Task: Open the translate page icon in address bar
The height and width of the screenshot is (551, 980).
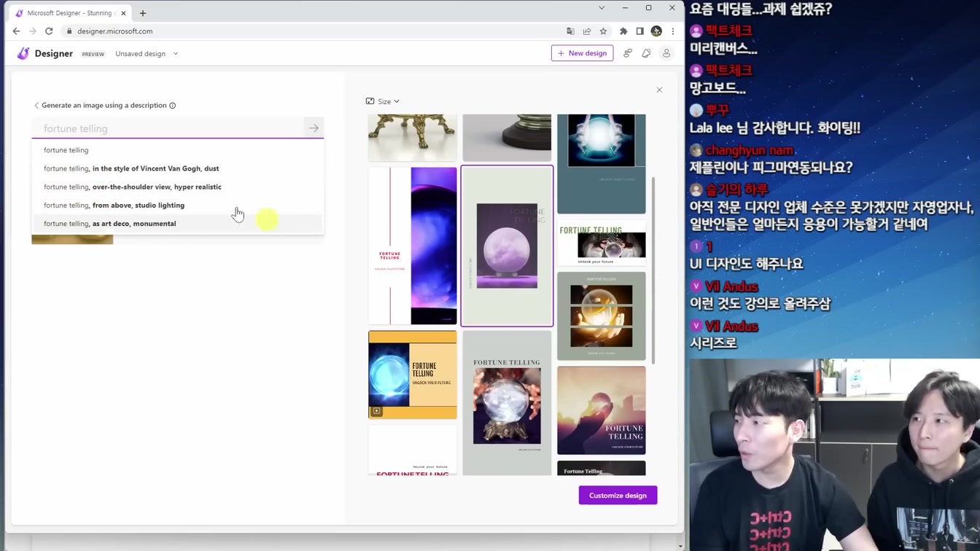Action: pyautogui.click(x=570, y=31)
